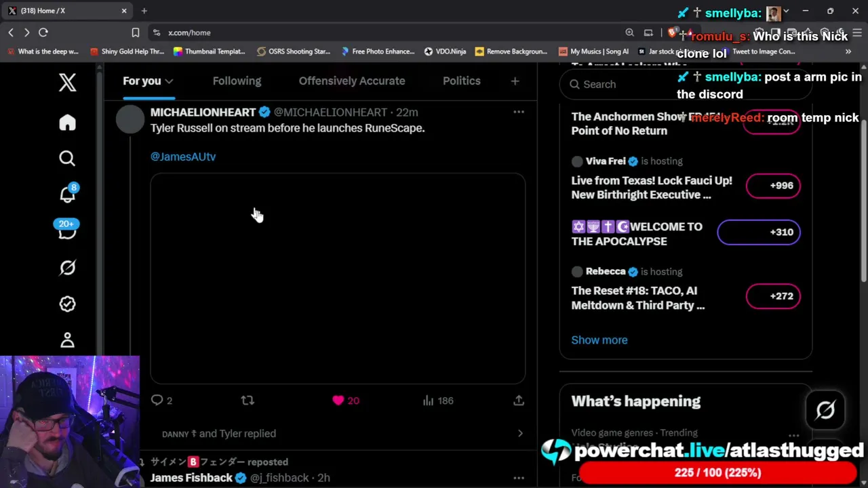Click the post timestamp 22m
Viewport: 868px width, 488px height.
[407, 112]
